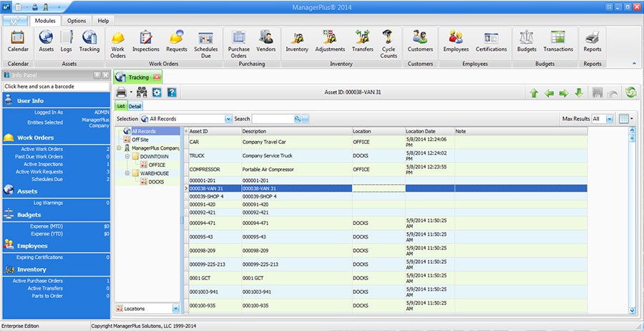
Task: Open the Inventory ribbon icon
Action: (297, 42)
